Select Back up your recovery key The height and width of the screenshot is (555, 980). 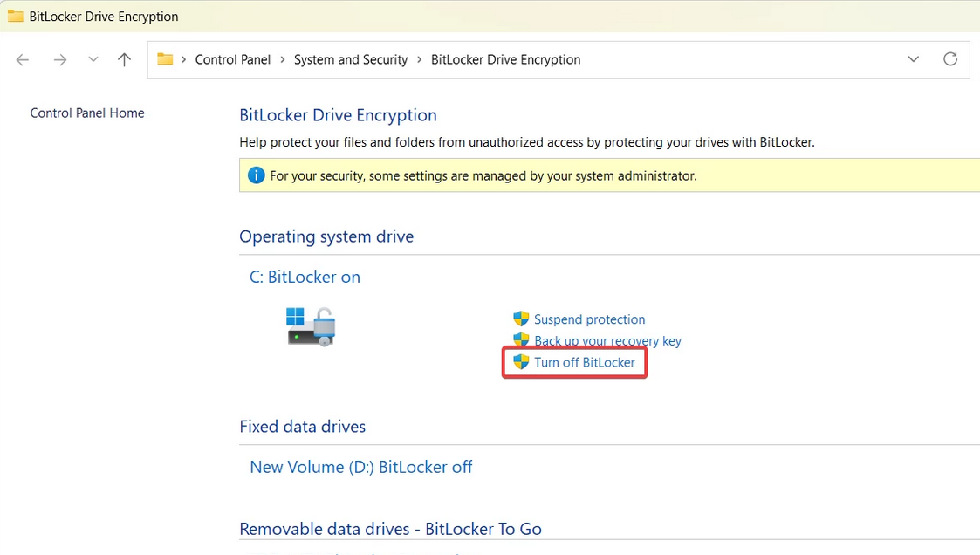pos(607,341)
